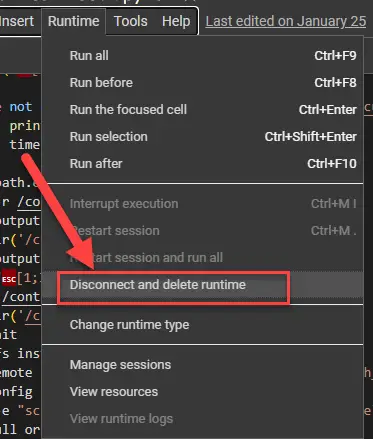Image resolution: width=373 pixels, height=439 pixels.
Task: Open the Tools menu
Action: pos(131,22)
